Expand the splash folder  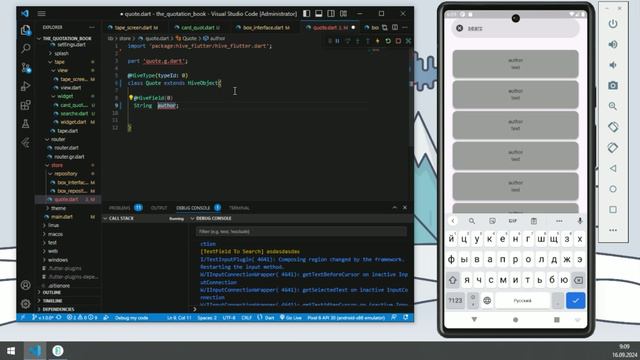pos(61,53)
